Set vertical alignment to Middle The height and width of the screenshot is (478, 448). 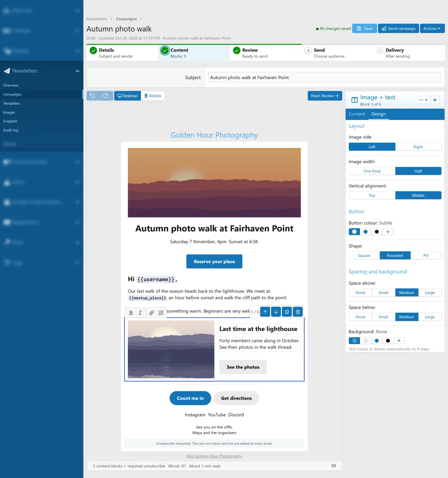click(x=418, y=195)
